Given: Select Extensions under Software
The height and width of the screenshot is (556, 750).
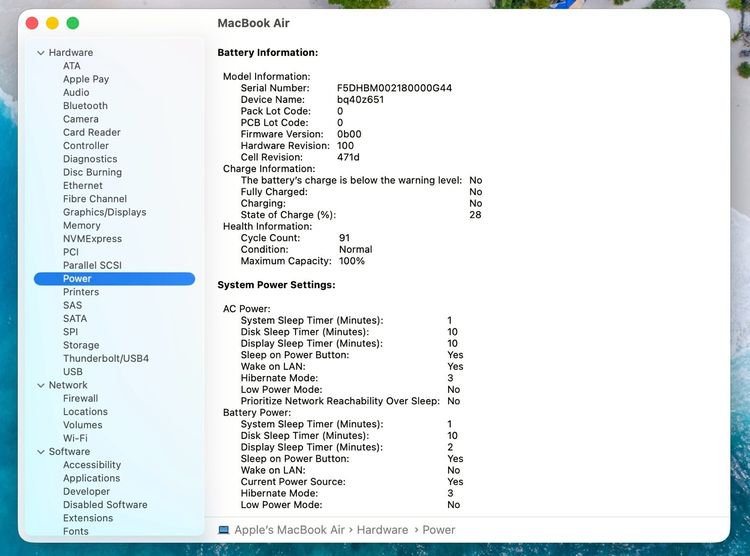Looking at the screenshot, I should (x=88, y=518).
